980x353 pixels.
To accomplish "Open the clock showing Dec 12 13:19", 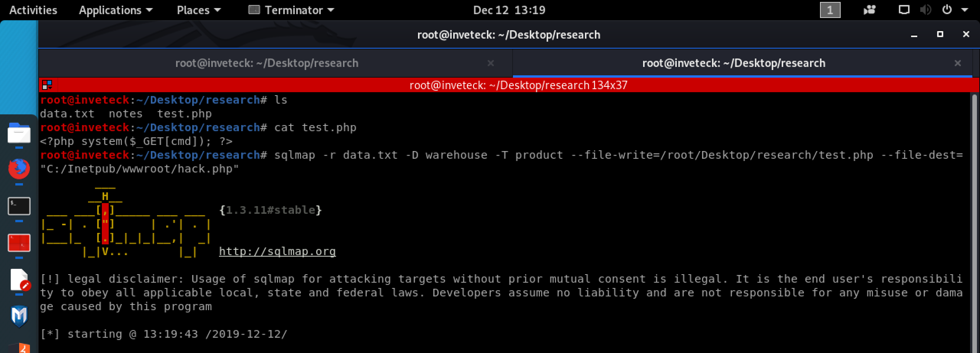I will point(509,10).
